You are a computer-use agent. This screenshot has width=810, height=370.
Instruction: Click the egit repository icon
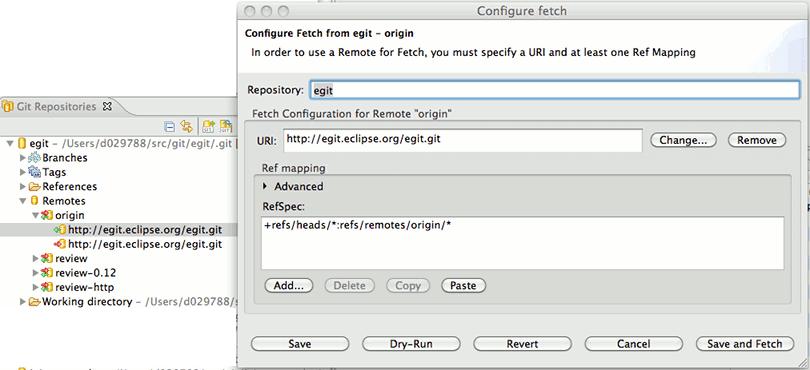point(22,143)
